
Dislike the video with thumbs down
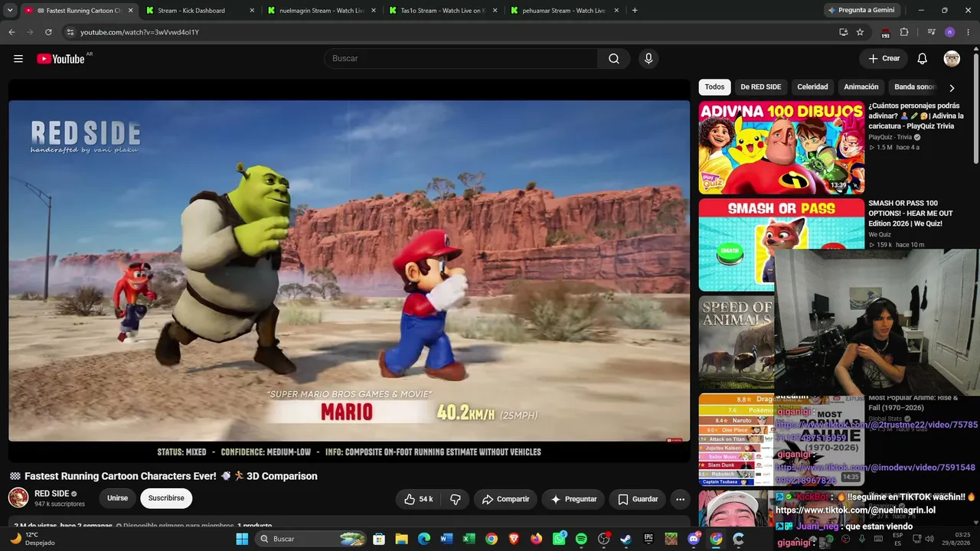point(456,499)
